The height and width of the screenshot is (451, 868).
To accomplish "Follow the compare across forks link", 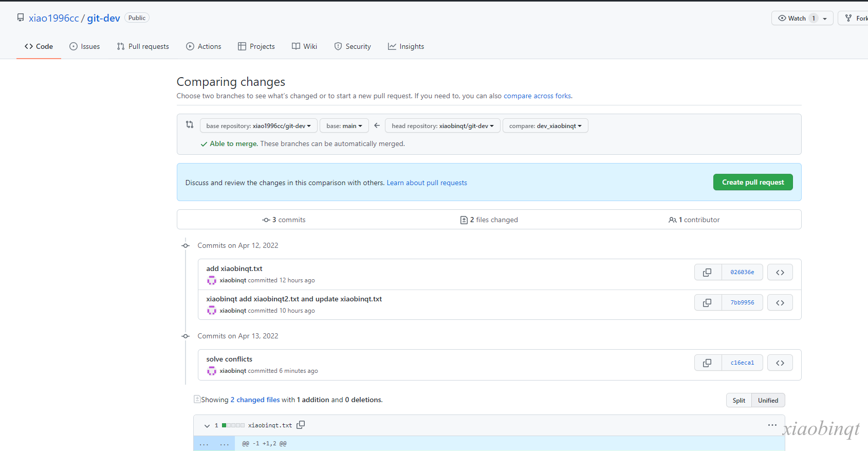I will pyautogui.click(x=537, y=96).
